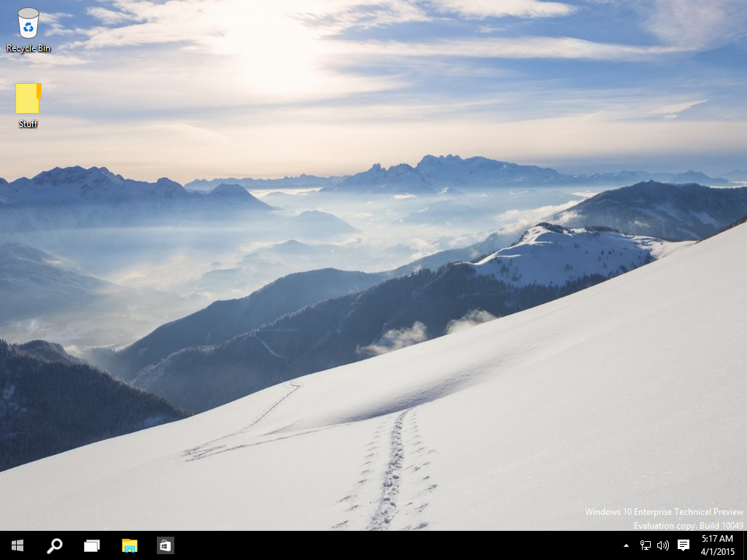Open the Store app in taskbar
This screenshot has width=747, height=560.
[x=166, y=545]
